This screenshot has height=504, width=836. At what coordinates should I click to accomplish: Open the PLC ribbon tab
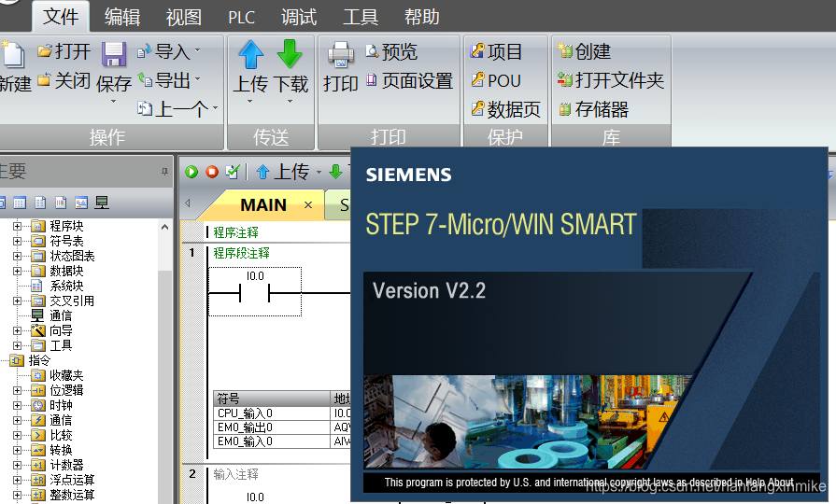tap(242, 17)
